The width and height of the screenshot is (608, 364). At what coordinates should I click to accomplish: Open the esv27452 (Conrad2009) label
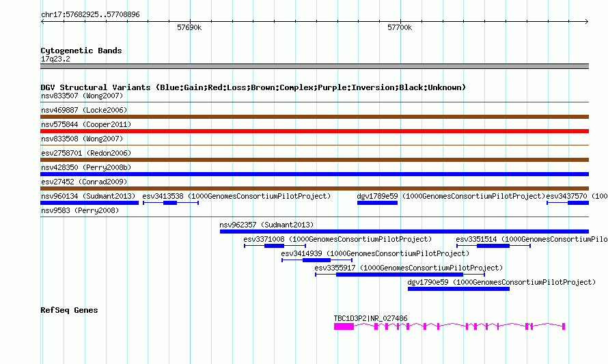(x=84, y=182)
